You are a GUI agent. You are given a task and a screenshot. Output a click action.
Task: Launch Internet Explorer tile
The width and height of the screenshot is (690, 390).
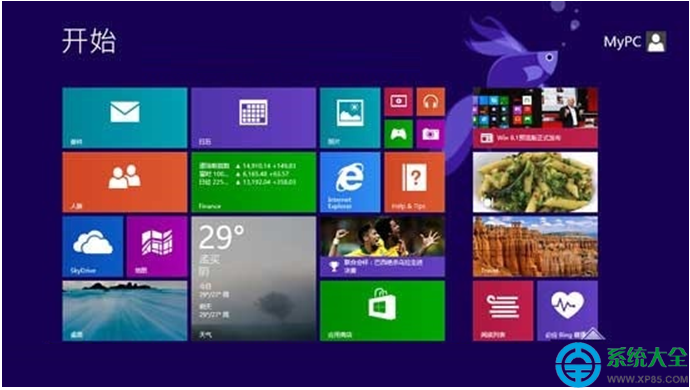(x=350, y=182)
